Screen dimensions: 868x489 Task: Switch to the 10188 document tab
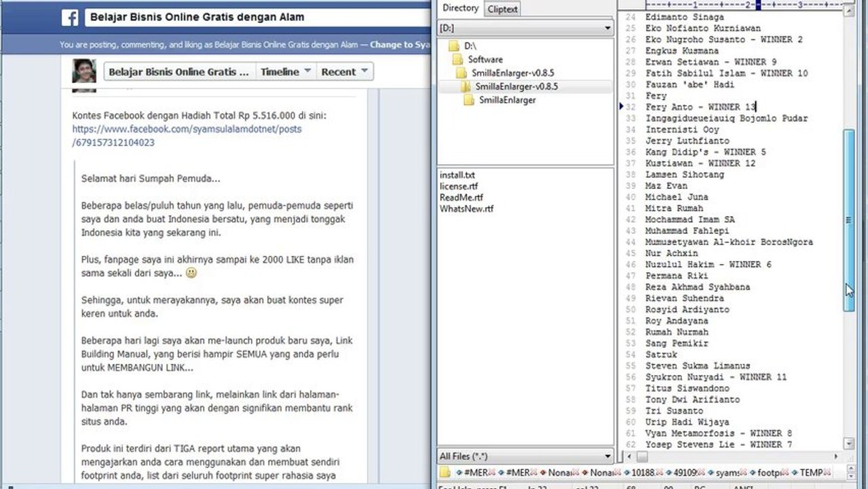pos(640,472)
